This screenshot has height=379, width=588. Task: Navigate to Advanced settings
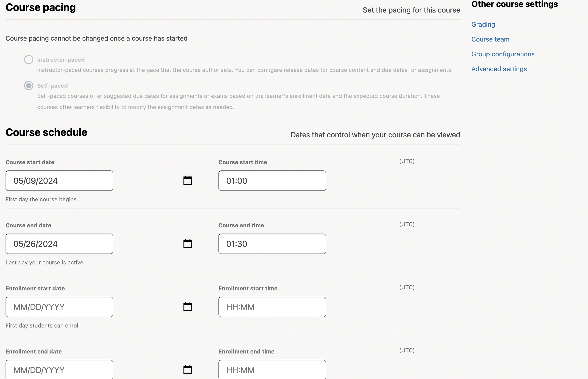[x=499, y=69]
